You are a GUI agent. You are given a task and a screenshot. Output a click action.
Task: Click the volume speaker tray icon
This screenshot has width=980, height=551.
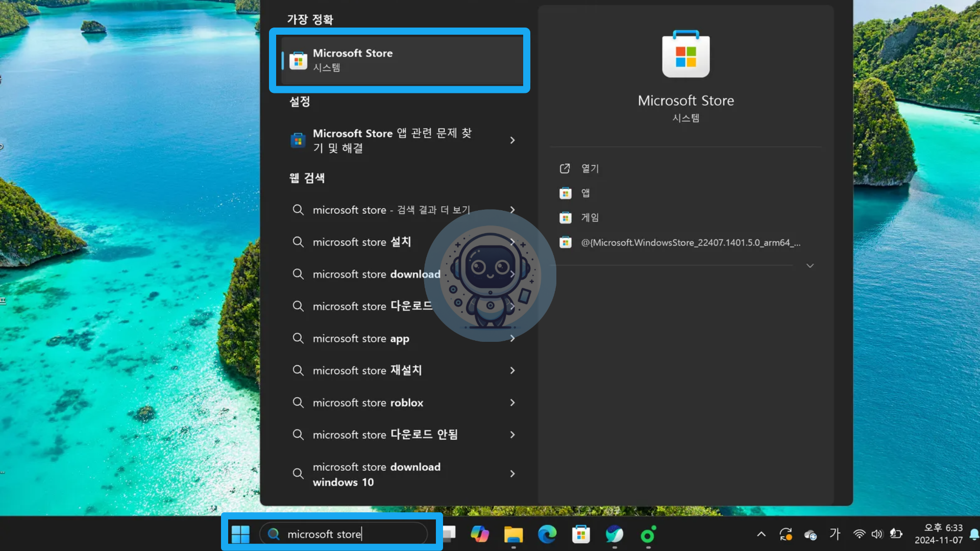click(x=877, y=534)
